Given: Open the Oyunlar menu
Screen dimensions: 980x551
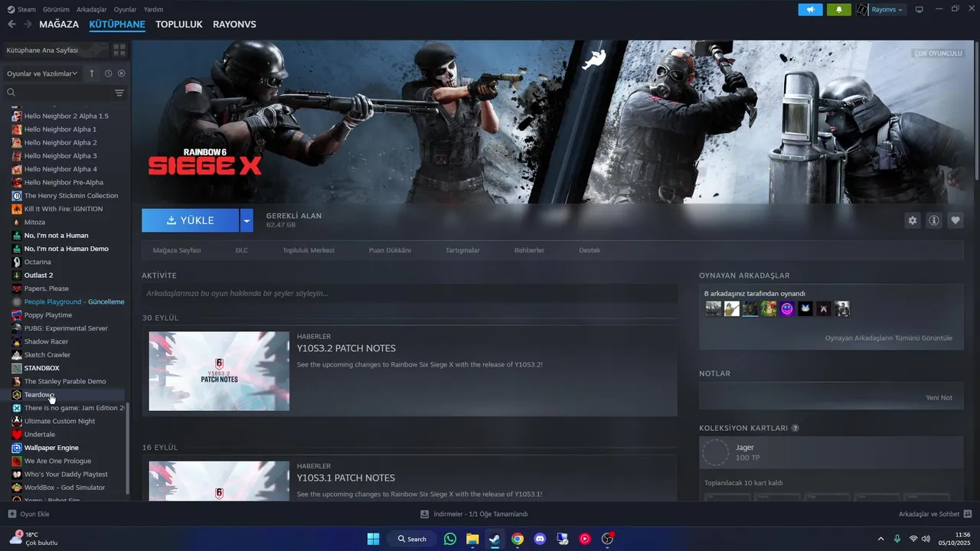Looking at the screenshot, I should [126, 9].
